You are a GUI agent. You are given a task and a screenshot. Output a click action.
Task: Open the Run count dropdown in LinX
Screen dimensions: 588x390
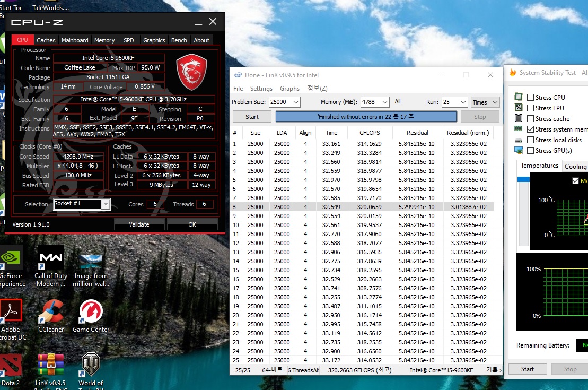[x=463, y=102]
